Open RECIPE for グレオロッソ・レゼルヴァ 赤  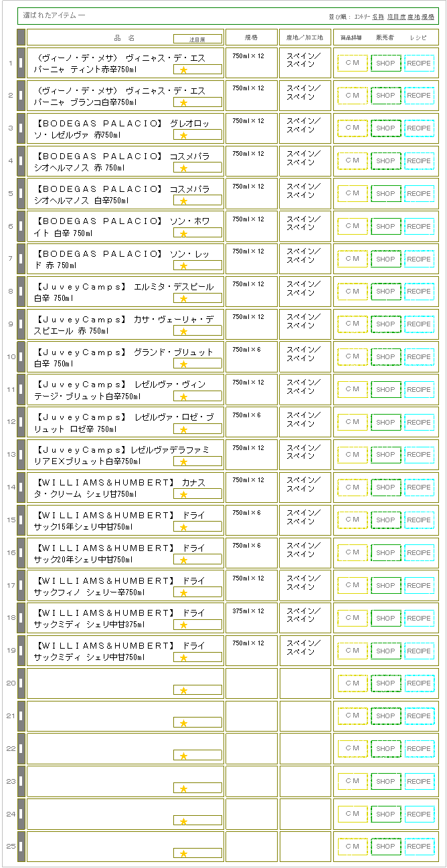(420, 128)
